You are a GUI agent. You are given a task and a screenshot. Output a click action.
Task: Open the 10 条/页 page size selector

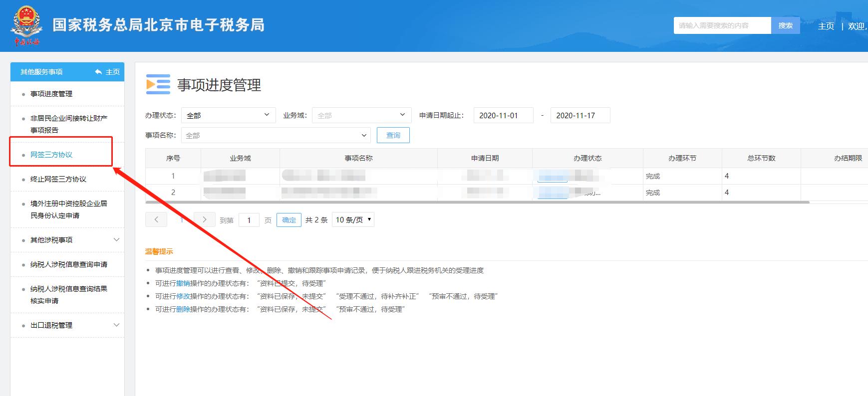click(353, 219)
